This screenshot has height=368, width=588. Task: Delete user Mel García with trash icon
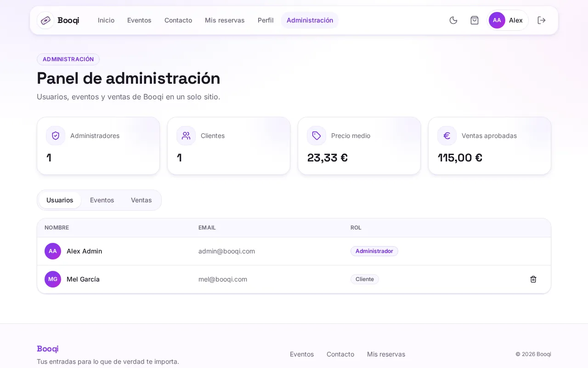533,279
